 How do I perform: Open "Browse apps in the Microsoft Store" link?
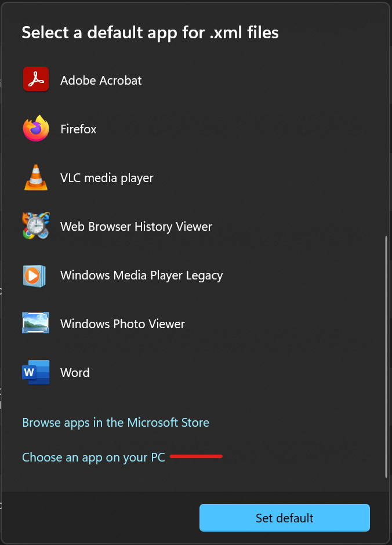(x=115, y=423)
